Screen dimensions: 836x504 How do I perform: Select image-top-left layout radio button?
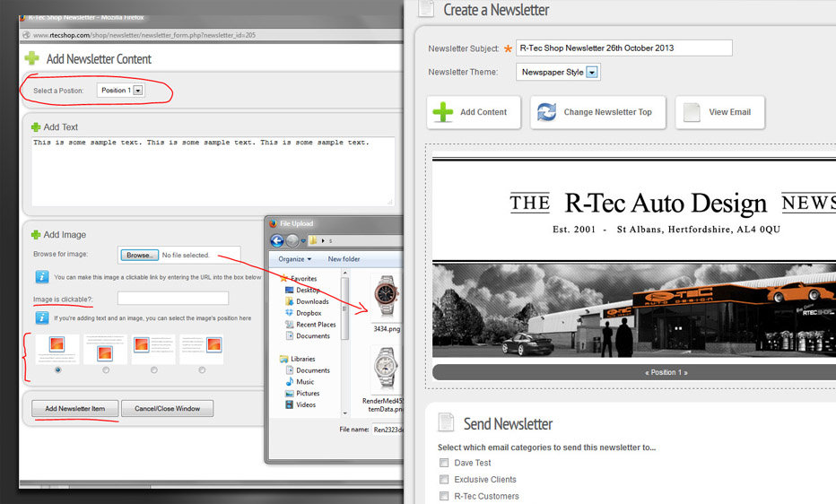(x=57, y=369)
